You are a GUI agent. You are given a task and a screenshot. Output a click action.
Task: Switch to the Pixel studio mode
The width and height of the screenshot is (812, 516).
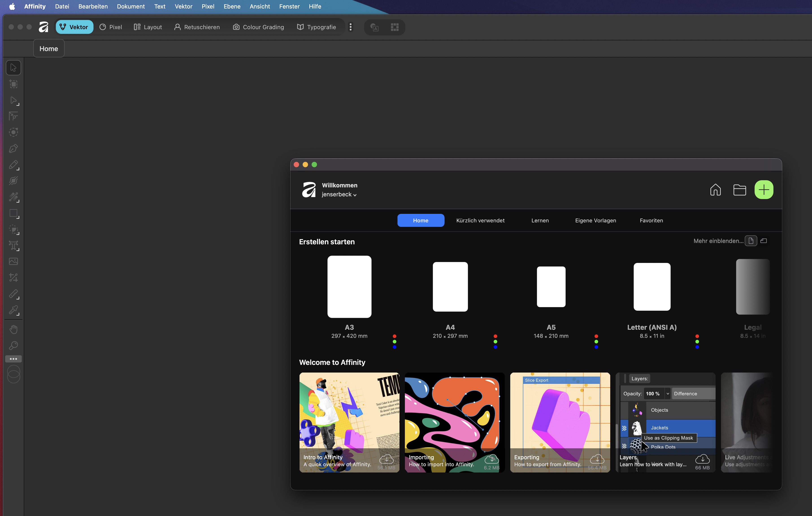click(x=111, y=27)
